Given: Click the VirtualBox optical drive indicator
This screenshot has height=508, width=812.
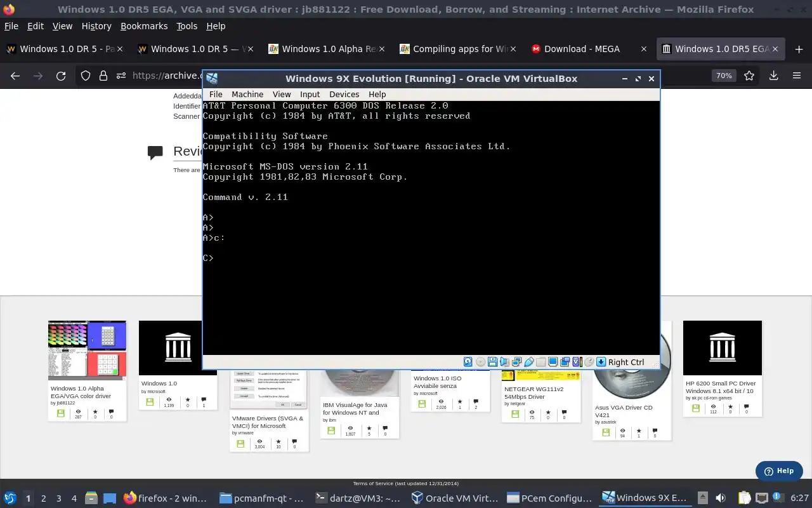Looking at the screenshot, I should pyautogui.click(x=480, y=362).
